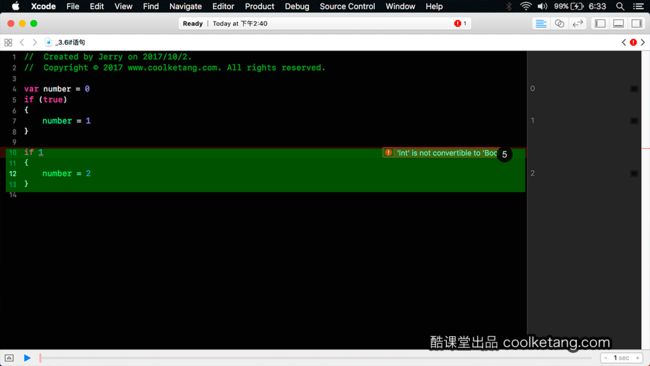Open the Product menu
The width and height of the screenshot is (650, 366).
point(260,6)
